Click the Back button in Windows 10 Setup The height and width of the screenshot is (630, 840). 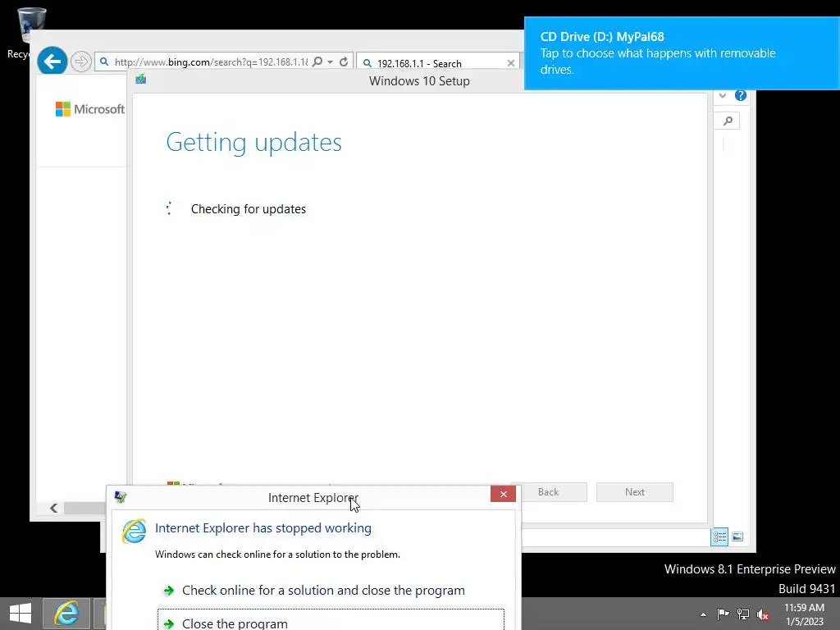tap(548, 492)
